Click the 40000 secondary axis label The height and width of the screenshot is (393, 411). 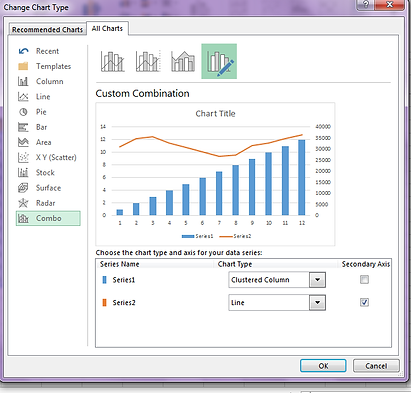tap(323, 127)
